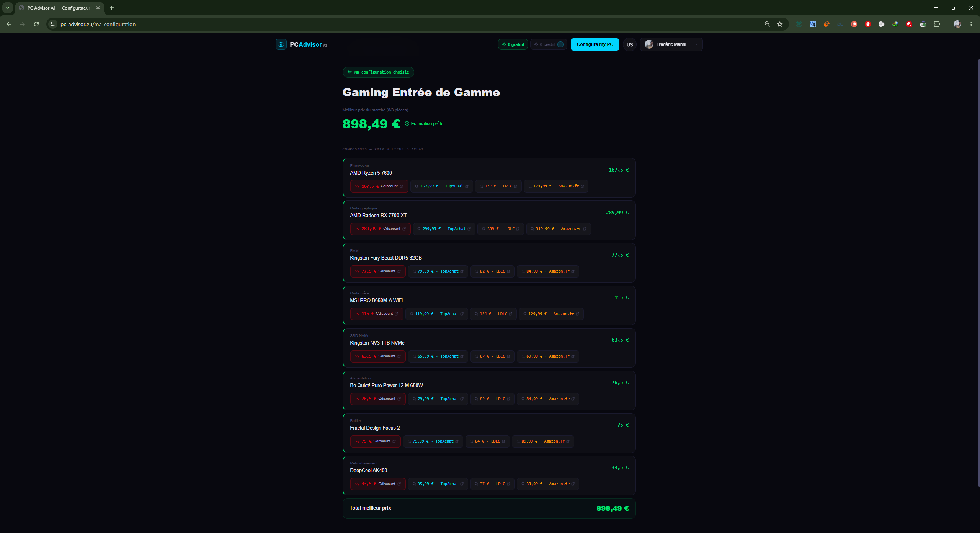980x533 pixels.
Task: Open Cdiscount 75 € Fractal Design case link
Action: pos(376,441)
